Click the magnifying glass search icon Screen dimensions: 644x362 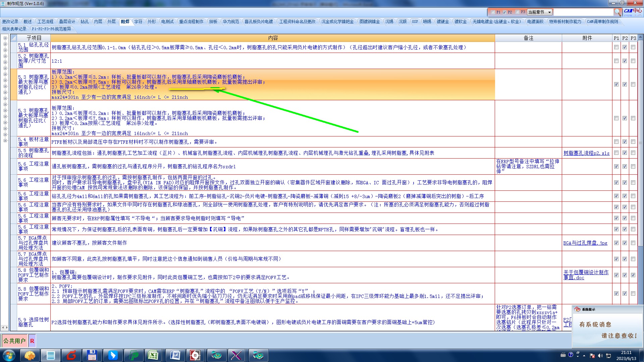(x=618, y=12)
